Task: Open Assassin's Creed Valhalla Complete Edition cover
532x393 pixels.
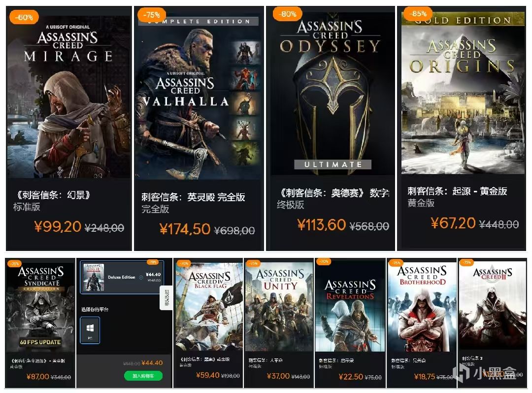Action: [x=199, y=98]
